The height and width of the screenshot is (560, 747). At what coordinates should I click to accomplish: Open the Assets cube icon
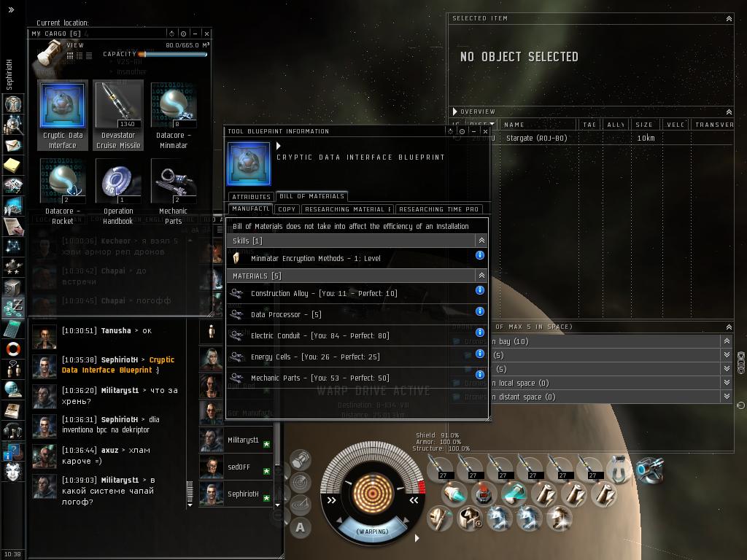pyautogui.click(x=13, y=287)
